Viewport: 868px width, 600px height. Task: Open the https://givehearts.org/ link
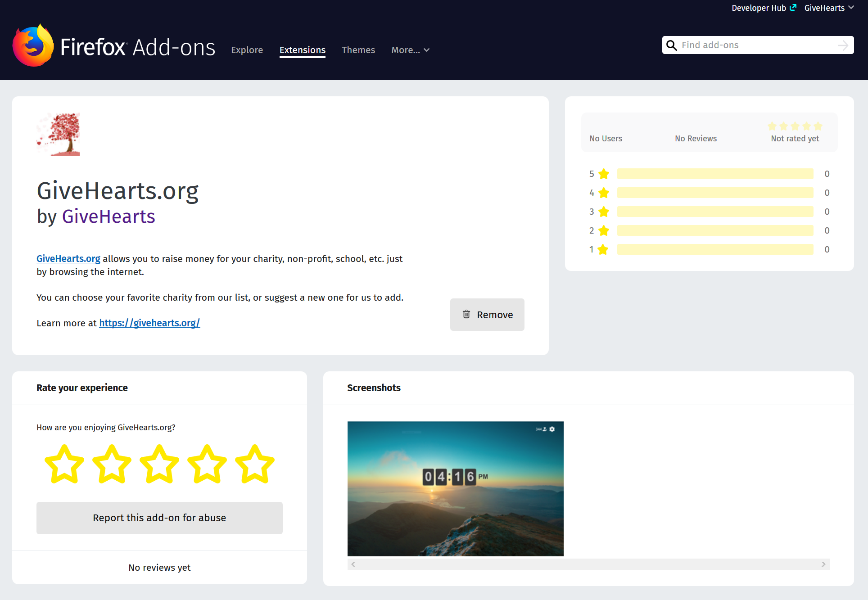coord(149,323)
